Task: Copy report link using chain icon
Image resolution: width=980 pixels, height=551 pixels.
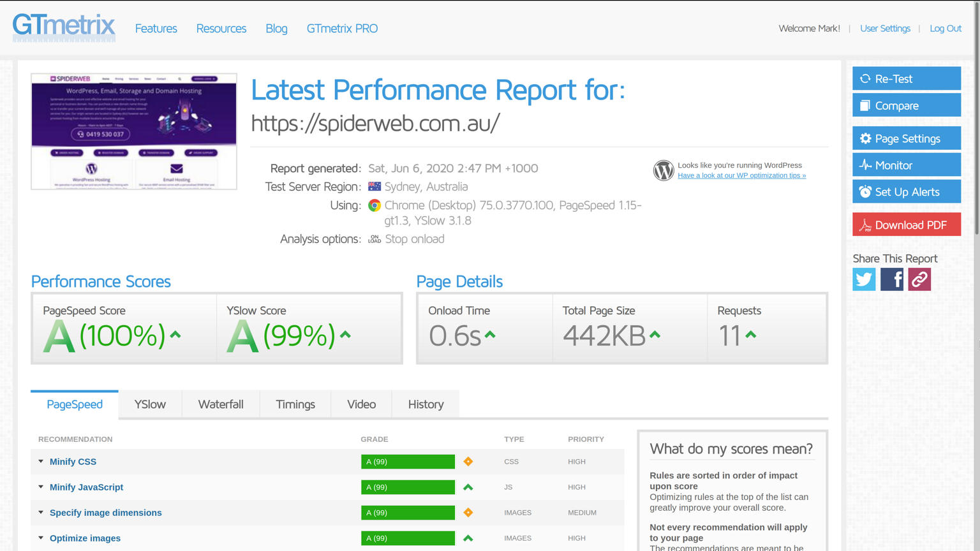Action: [x=919, y=279]
